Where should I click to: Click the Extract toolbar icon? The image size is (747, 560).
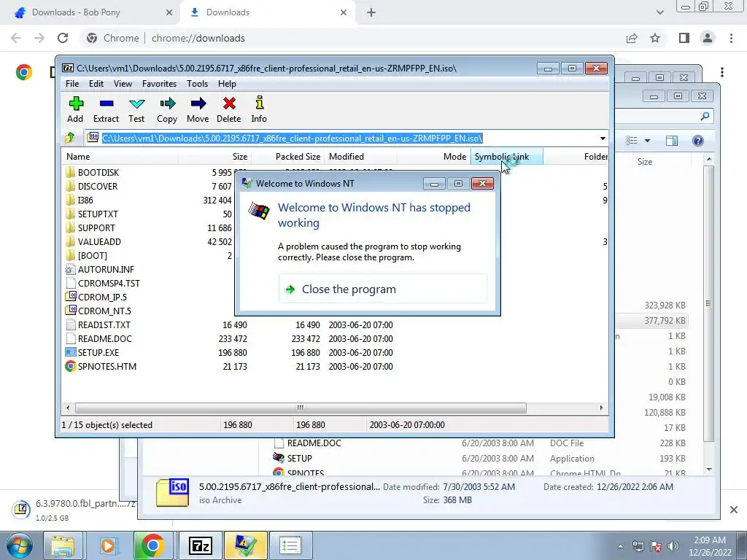tap(106, 109)
